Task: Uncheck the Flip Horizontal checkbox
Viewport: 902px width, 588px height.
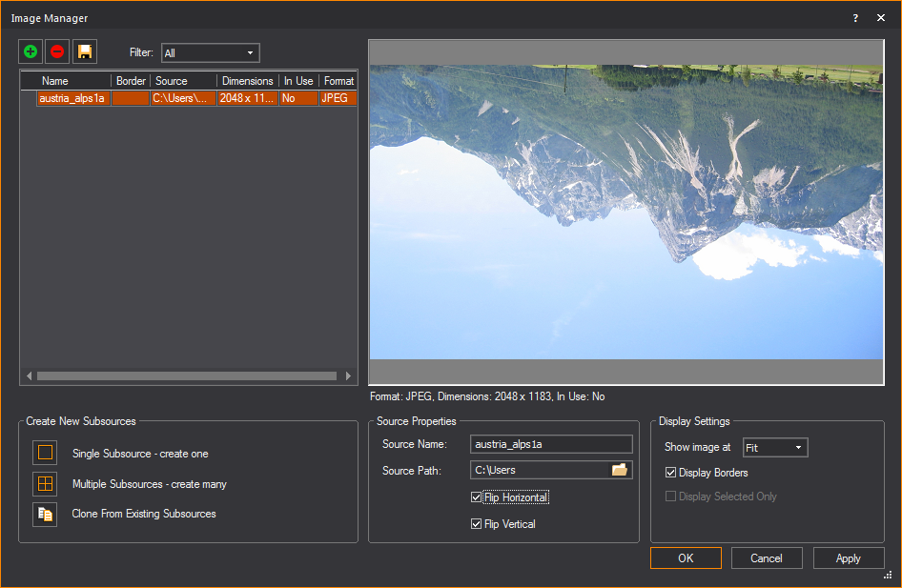Action: (477, 497)
